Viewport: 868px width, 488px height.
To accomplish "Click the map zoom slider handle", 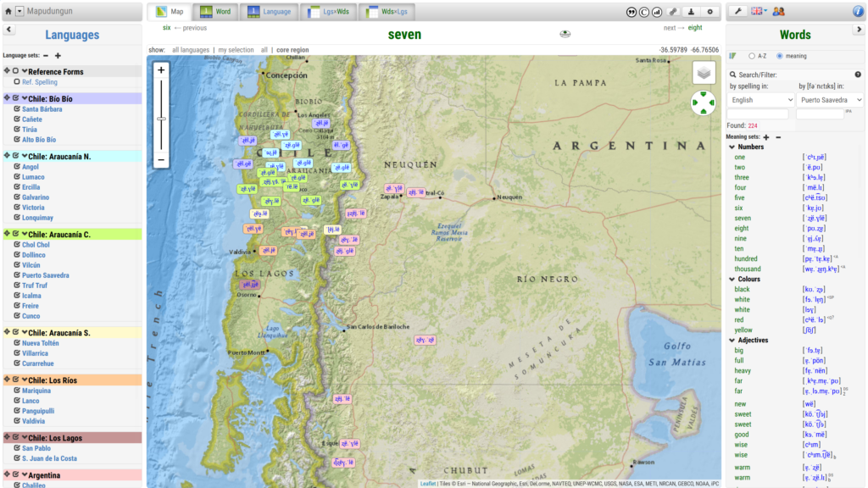I will click(x=161, y=119).
